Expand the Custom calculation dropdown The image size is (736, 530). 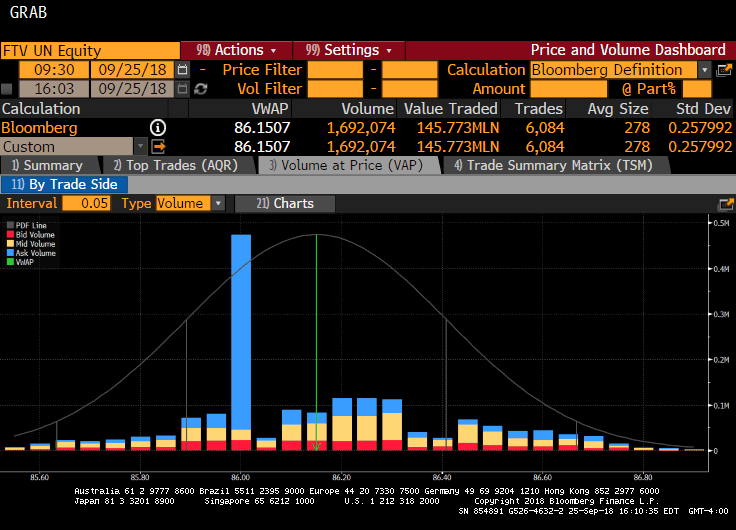pyautogui.click(x=140, y=147)
